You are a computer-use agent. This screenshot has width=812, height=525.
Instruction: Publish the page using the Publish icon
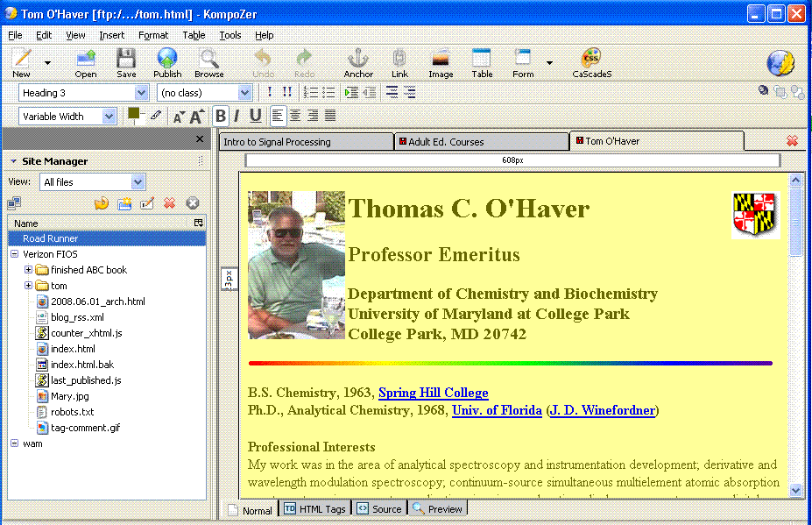pyautogui.click(x=167, y=63)
